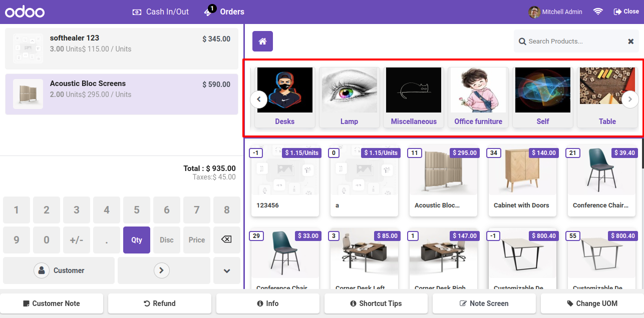Click Mitchell Admin user avatar
The width and height of the screenshot is (644, 318).
(x=534, y=11)
